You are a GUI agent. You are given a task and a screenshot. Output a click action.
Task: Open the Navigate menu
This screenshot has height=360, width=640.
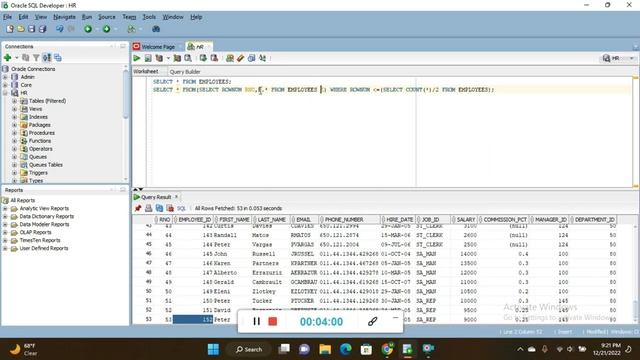click(x=64, y=17)
